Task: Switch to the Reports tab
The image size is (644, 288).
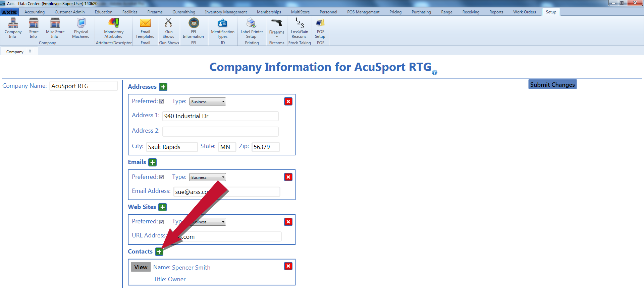Action: (x=496, y=12)
